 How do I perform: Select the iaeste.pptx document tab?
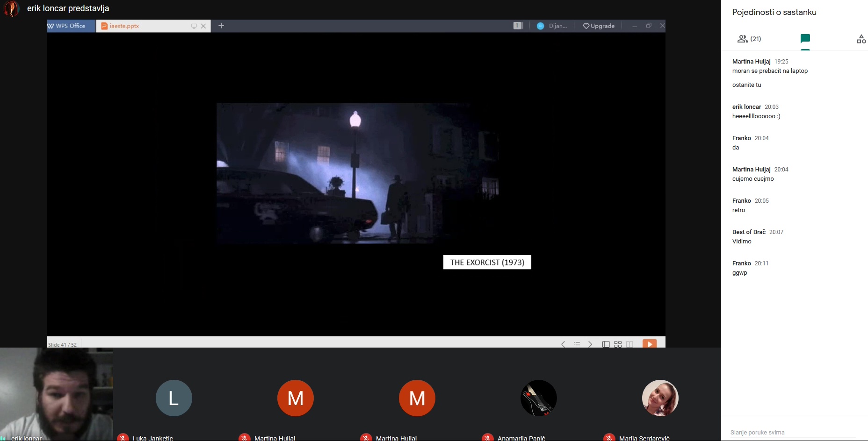coord(140,26)
